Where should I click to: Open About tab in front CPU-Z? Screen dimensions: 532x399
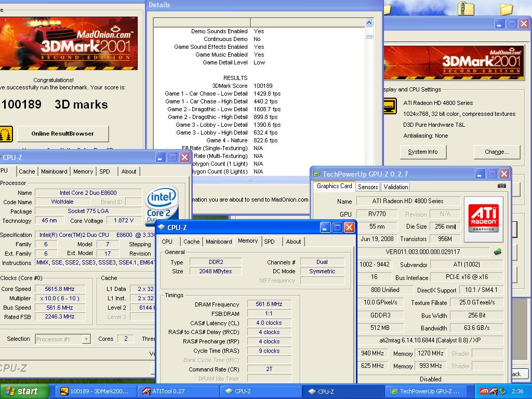click(x=293, y=242)
